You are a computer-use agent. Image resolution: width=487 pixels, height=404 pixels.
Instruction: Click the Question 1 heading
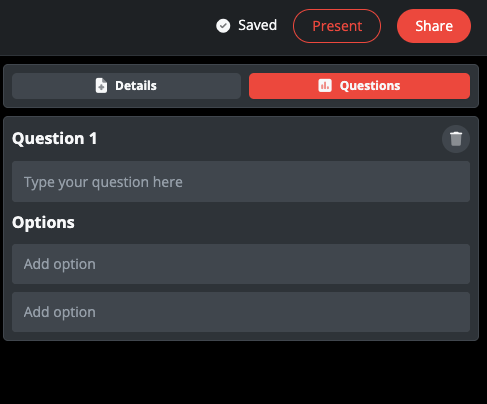pos(55,138)
